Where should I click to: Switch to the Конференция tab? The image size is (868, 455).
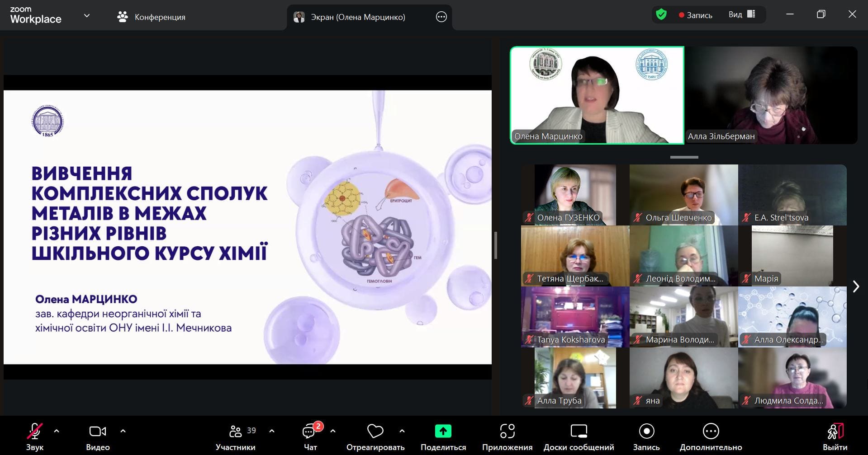coord(152,17)
